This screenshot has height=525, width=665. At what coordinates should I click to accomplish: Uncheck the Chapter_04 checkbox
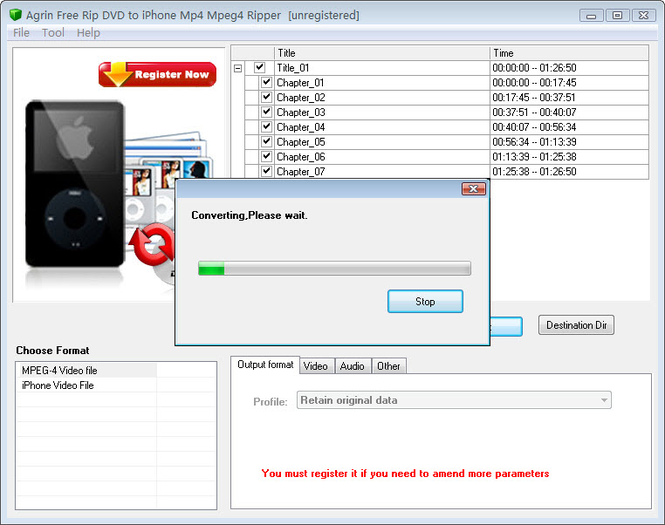coord(266,127)
